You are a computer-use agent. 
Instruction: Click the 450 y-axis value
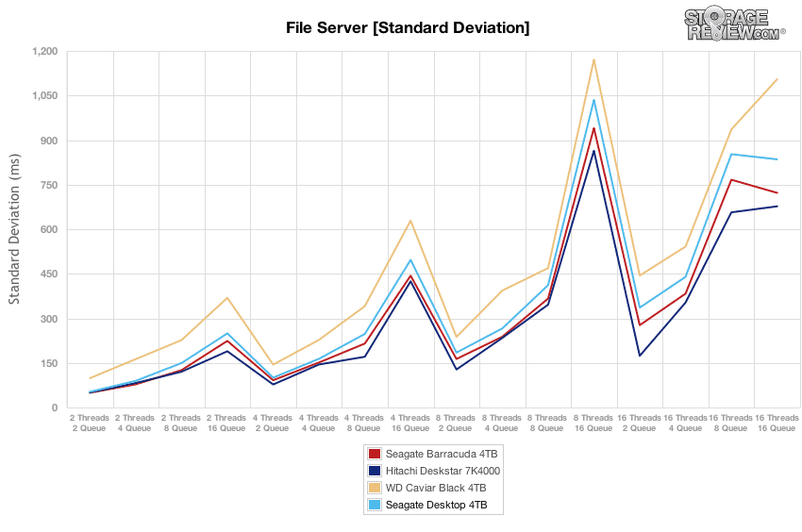(50, 274)
